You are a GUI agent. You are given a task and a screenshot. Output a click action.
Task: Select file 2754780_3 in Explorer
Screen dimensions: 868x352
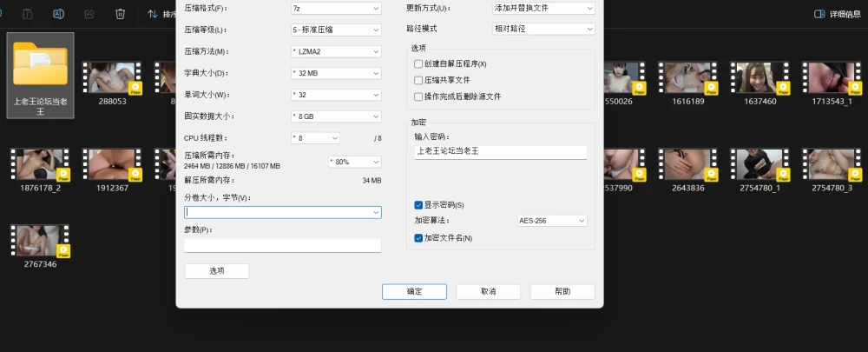pos(832,169)
